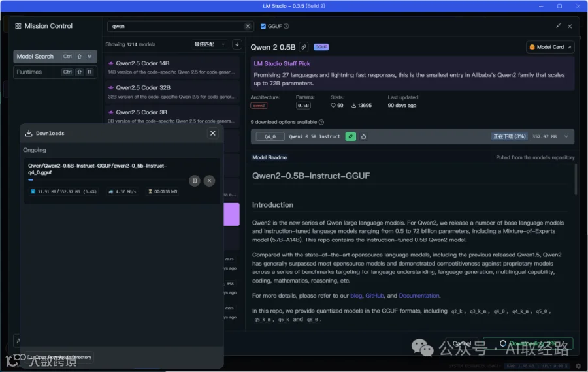588x372 pixels.
Task: Select the Q4_0 quantization tag
Action: [x=270, y=137]
